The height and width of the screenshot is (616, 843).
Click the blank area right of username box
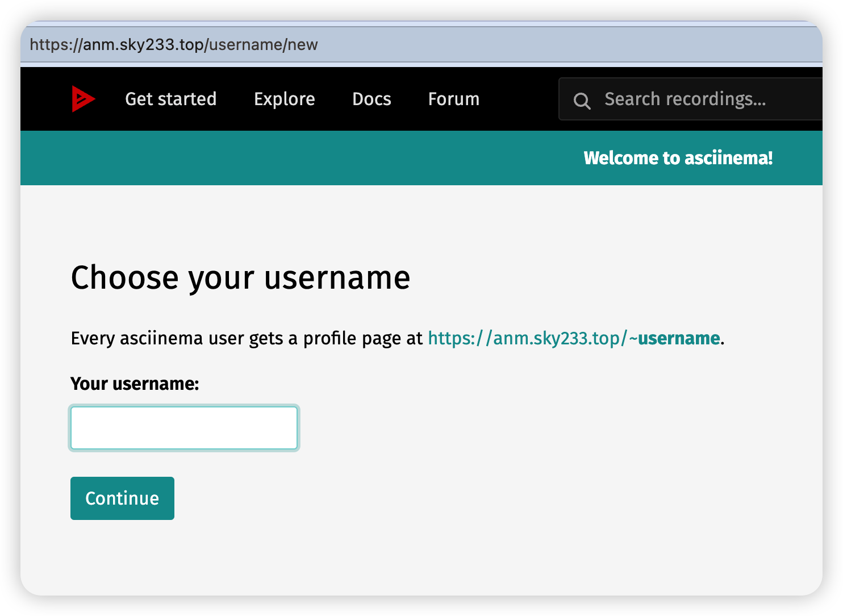pyautogui.click(x=511, y=428)
